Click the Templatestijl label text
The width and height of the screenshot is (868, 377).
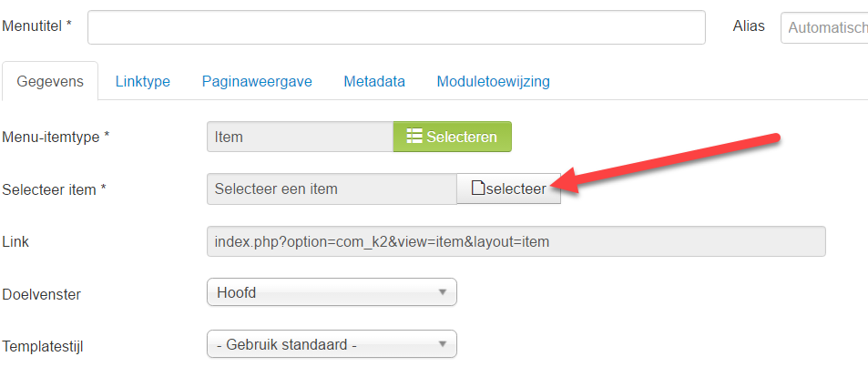point(43,347)
